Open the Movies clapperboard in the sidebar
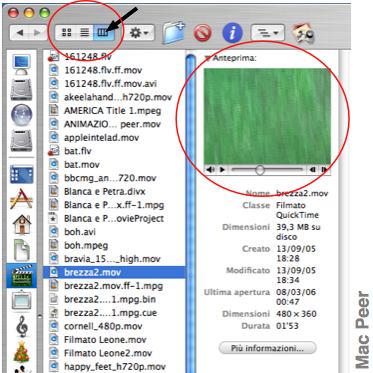 (21, 276)
